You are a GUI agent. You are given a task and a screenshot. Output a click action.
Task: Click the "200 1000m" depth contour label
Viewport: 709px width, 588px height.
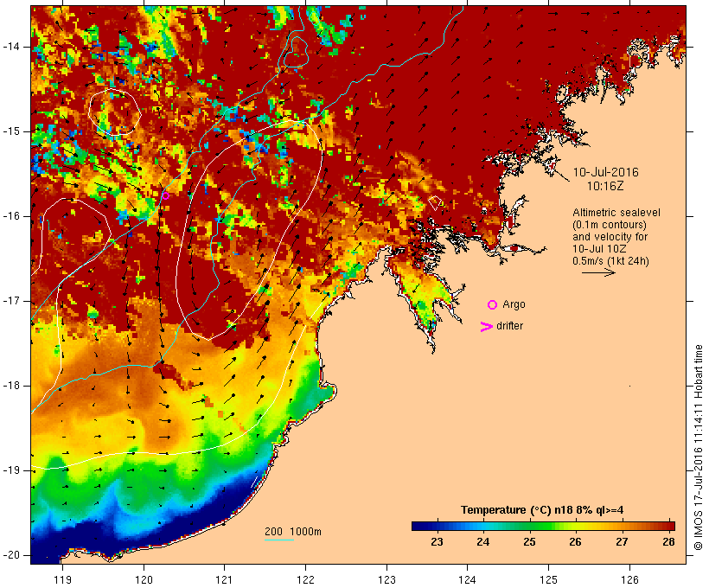(x=293, y=532)
